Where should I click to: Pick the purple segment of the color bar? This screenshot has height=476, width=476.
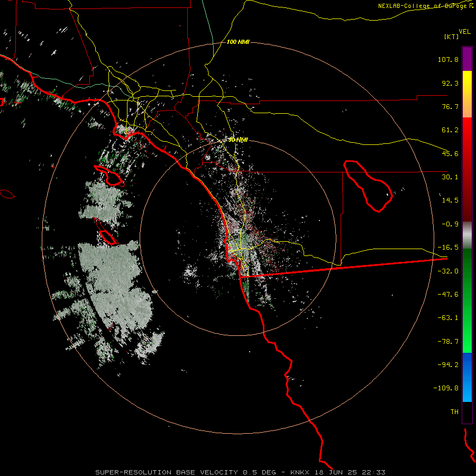[x=467, y=59]
